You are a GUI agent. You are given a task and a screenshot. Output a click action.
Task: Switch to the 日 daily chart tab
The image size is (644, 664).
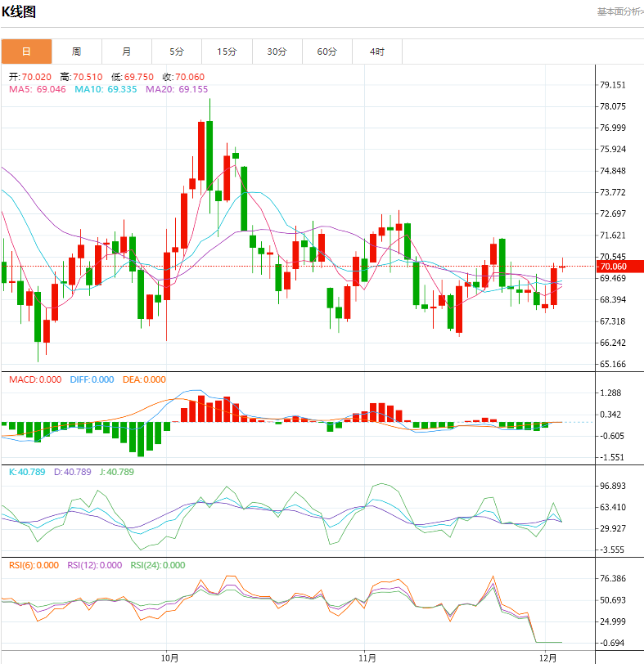click(x=26, y=52)
